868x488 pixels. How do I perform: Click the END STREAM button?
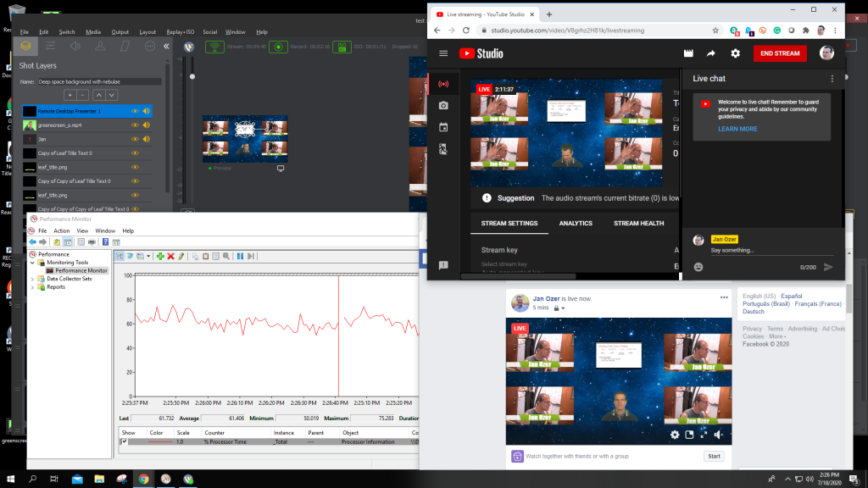[779, 53]
